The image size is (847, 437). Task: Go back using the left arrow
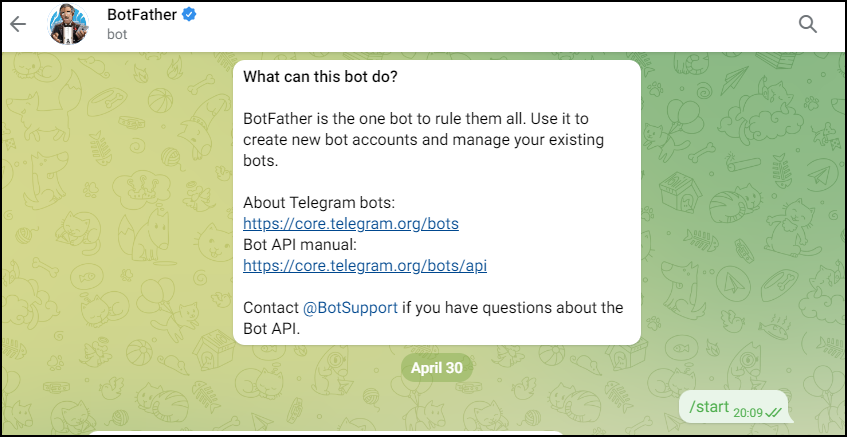[x=18, y=24]
